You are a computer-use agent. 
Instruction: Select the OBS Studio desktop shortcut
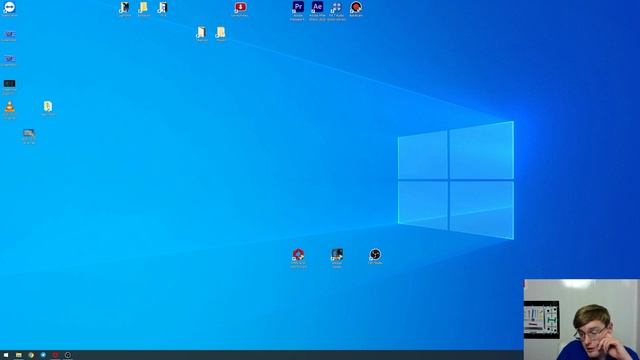[x=375, y=255]
